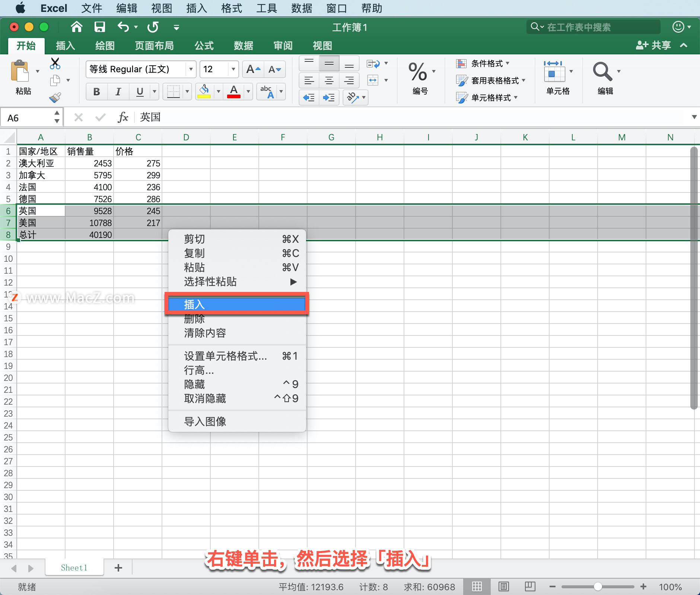Apply fill color to selected cells

coord(204,92)
